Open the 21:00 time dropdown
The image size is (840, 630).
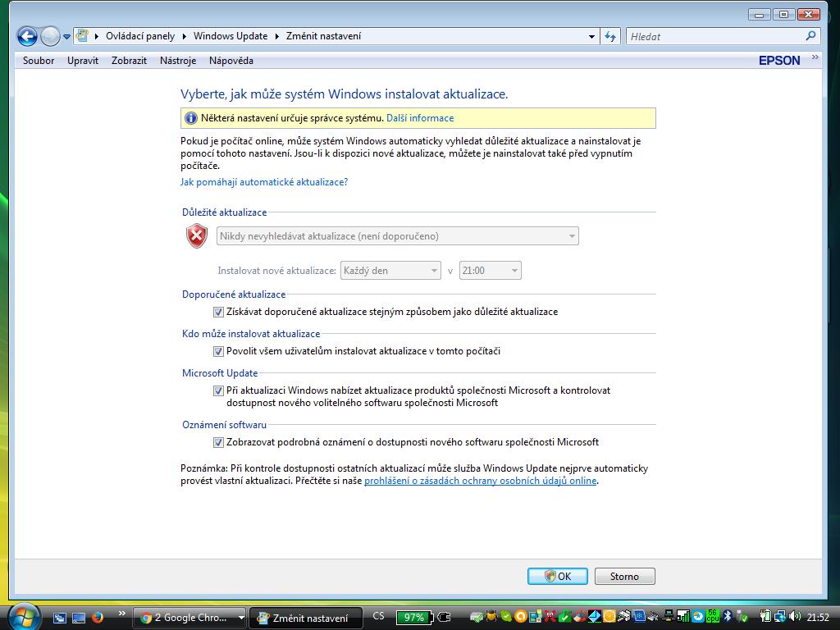(x=491, y=271)
